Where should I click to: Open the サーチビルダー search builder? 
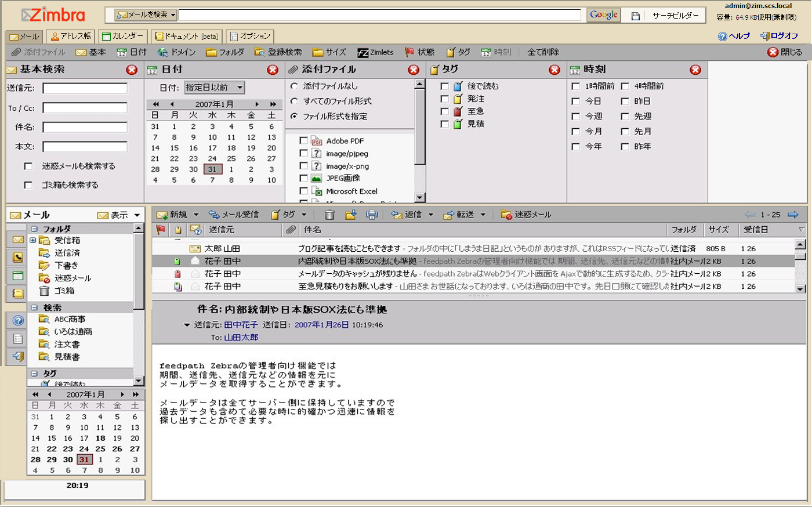click(675, 16)
